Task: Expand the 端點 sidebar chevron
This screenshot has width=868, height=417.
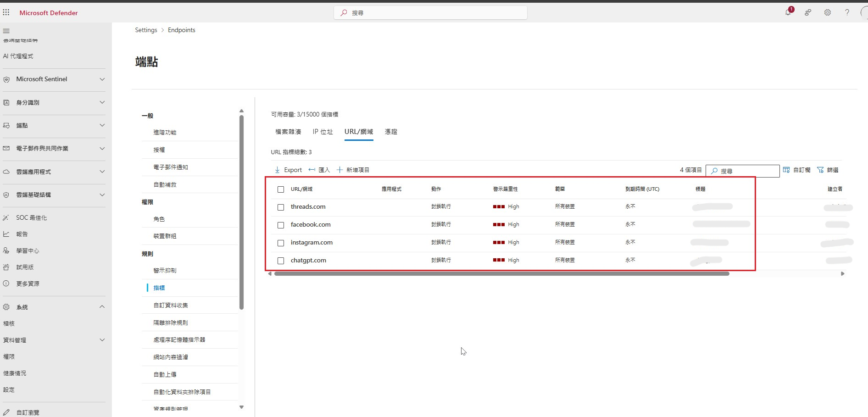Action: pyautogui.click(x=102, y=125)
